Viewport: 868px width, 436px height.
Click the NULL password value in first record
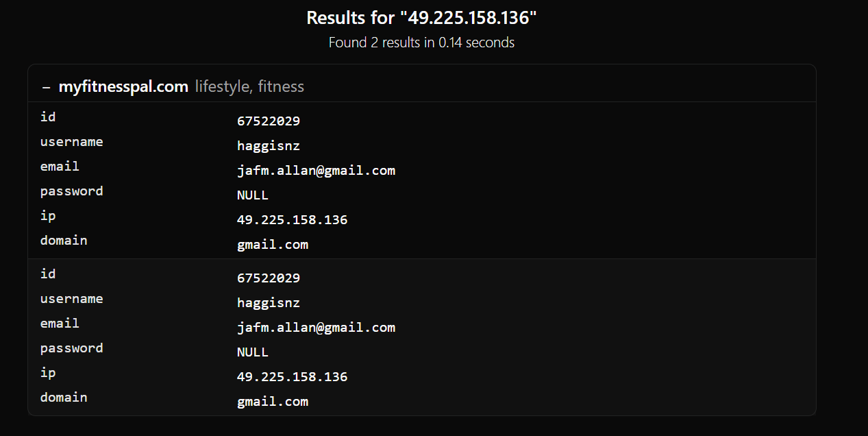click(x=253, y=195)
